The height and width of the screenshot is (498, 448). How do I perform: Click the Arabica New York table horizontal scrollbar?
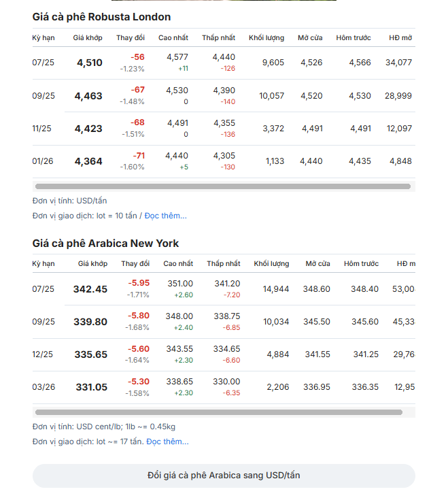coord(219,412)
